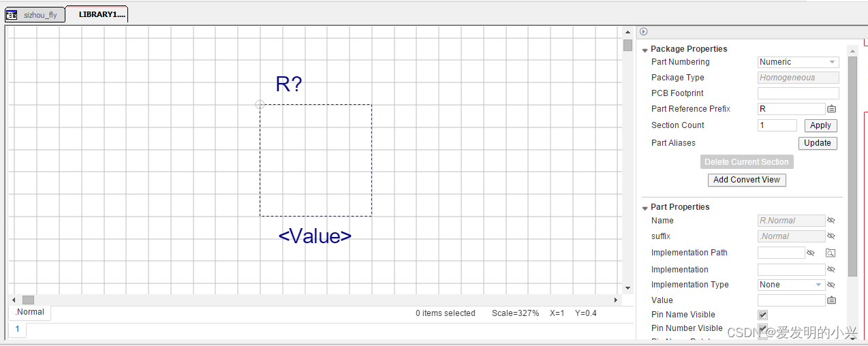Click the Apply button for Section Count

(820, 125)
